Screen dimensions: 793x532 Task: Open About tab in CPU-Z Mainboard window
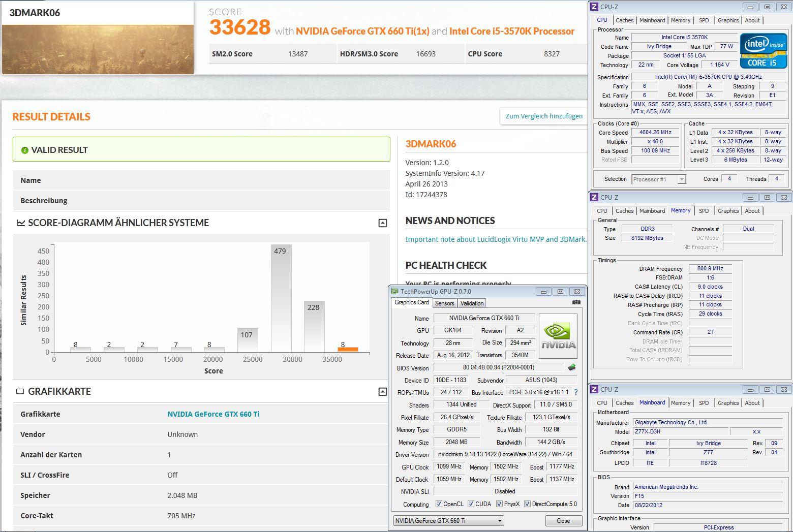pos(752,403)
